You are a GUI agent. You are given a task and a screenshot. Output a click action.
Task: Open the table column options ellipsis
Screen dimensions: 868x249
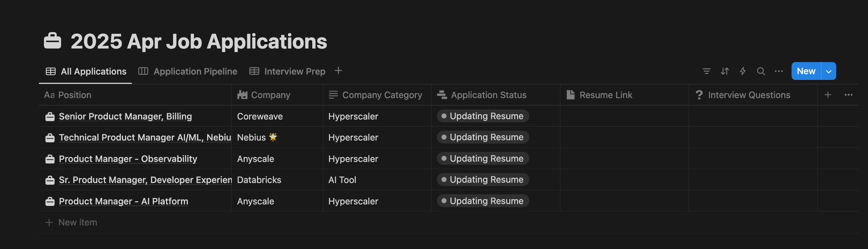point(848,95)
